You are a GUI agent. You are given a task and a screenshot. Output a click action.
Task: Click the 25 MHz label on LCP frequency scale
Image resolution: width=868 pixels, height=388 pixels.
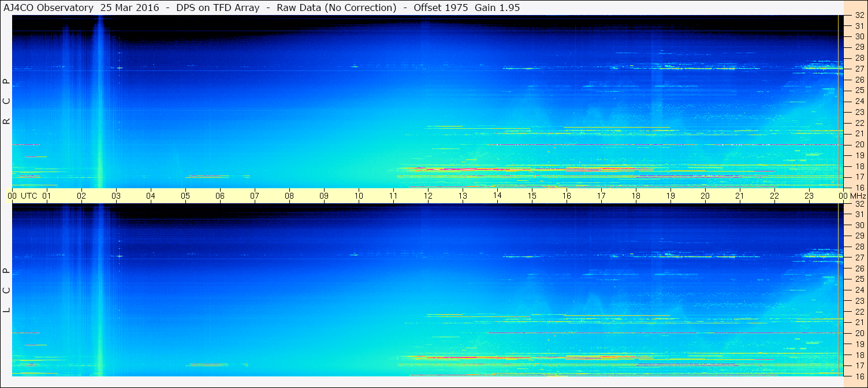(x=859, y=279)
